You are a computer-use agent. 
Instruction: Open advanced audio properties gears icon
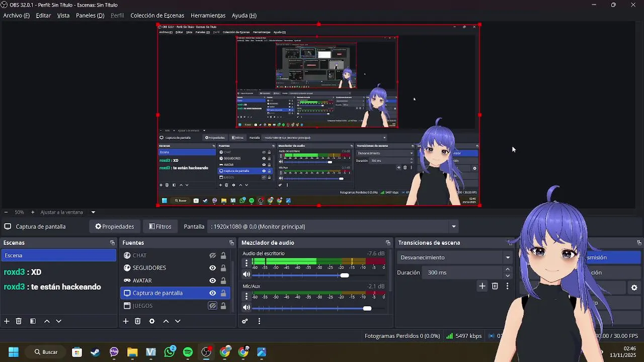(x=245, y=321)
